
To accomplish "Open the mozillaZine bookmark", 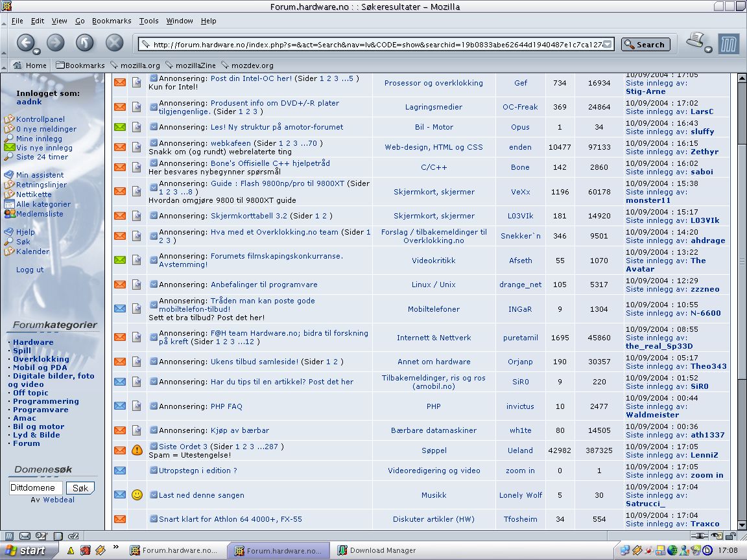I will coord(191,65).
